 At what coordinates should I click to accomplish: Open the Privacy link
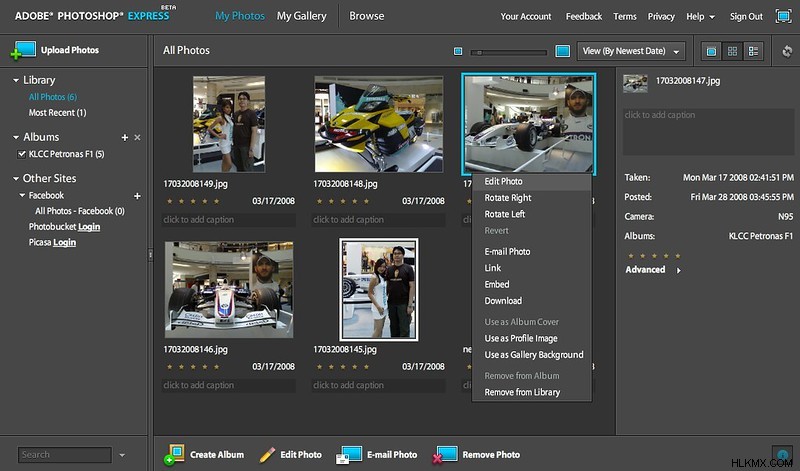[661, 16]
